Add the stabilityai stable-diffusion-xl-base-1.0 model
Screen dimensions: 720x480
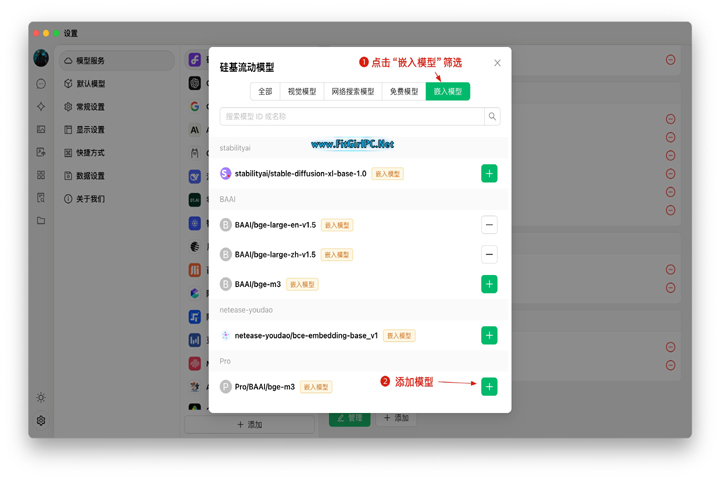point(489,173)
